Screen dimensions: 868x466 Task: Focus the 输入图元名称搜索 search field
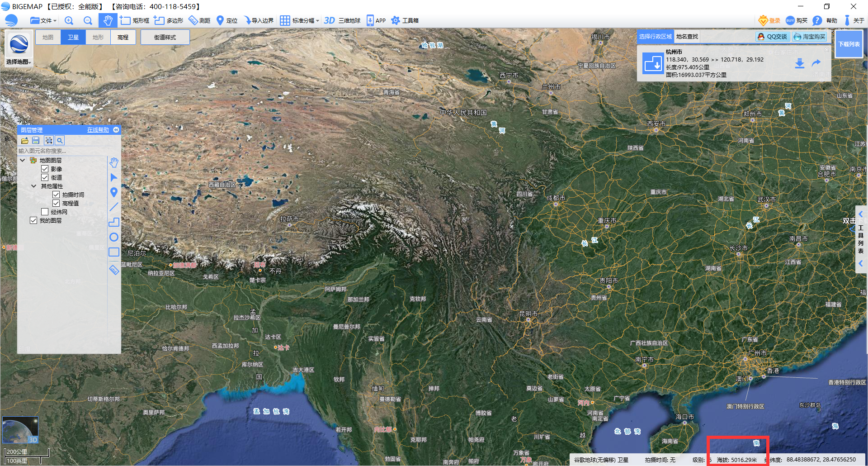pyautogui.click(x=69, y=151)
